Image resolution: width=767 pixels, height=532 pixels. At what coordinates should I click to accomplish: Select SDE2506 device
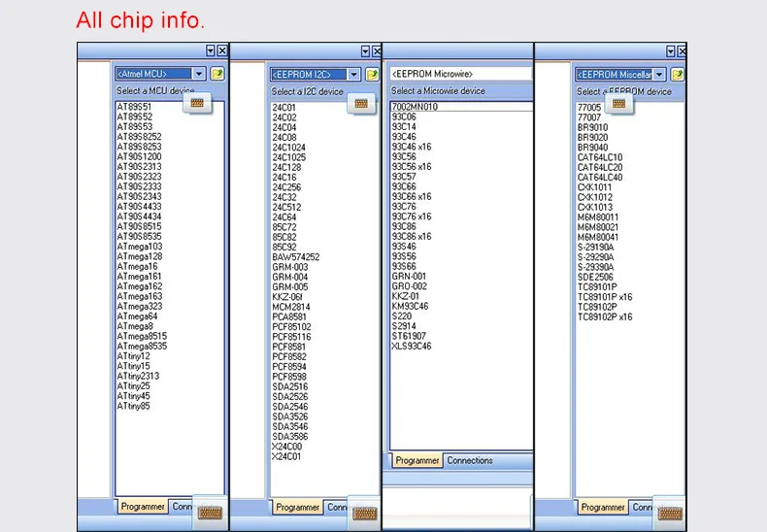[x=595, y=277]
